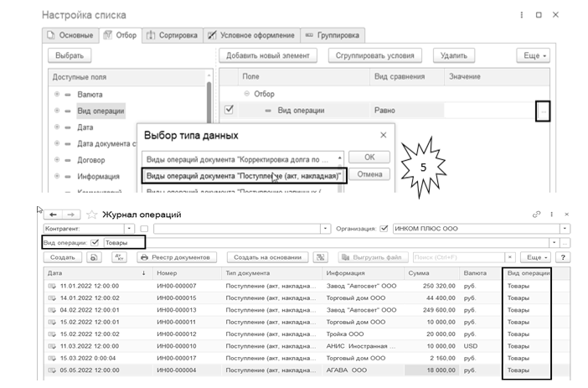Click the document icon in the 05.05.2022 row
Screen dimensions: 588x388
[52, 370]
